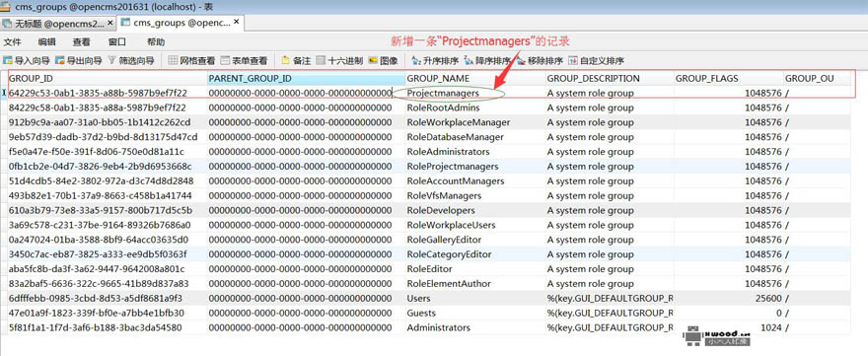
Task: Close the cms_groups tab
Action: point(237,23)
